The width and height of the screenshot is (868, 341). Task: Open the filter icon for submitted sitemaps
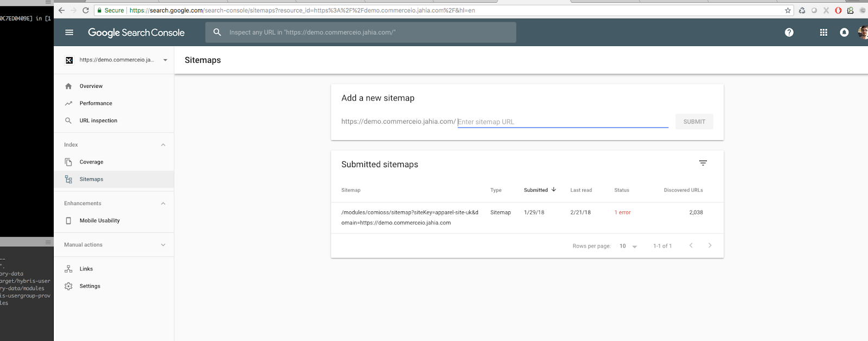point(703,163)
